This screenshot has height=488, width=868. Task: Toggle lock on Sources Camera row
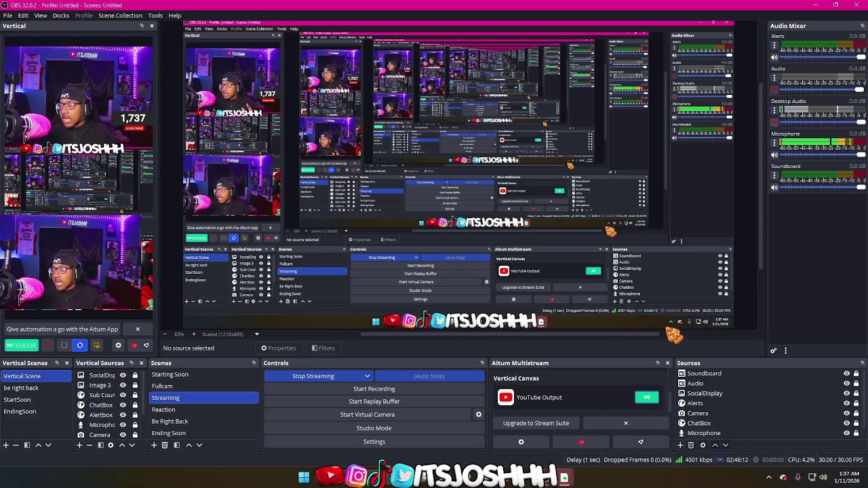856,413
